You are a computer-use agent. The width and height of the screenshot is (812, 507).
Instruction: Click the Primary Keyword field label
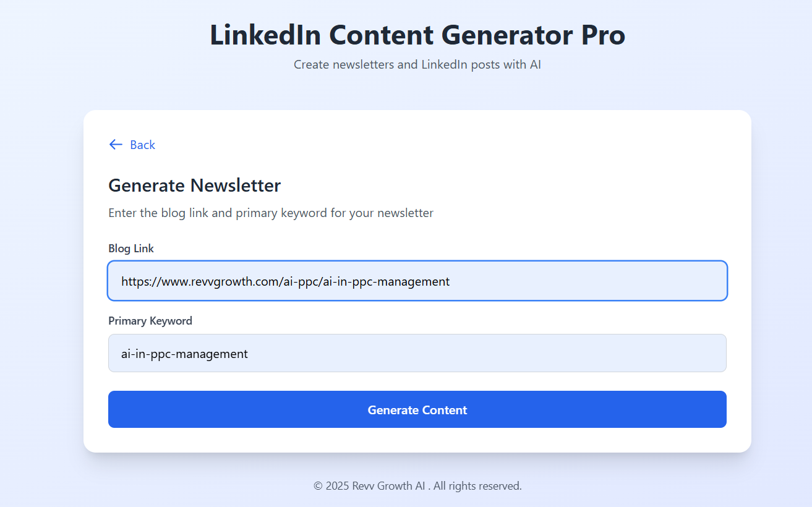(150, 321)
